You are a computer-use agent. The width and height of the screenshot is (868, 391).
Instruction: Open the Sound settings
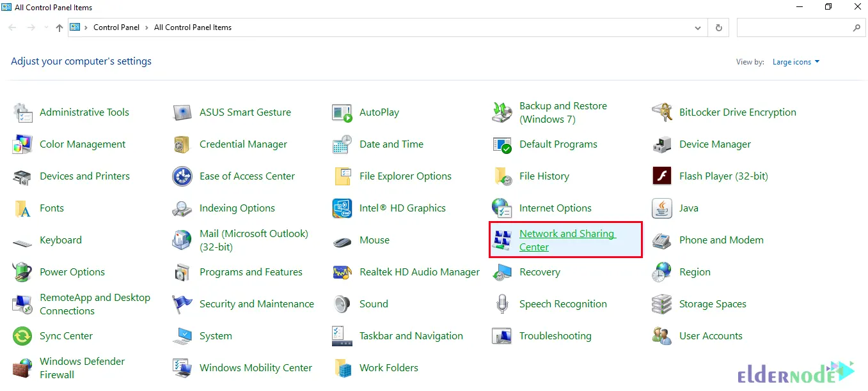[x=374, y=303]
